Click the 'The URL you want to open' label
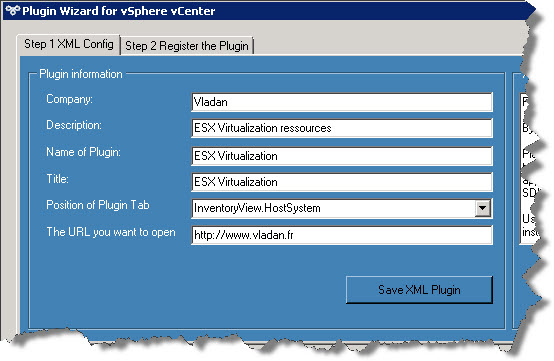Image resolution: width=554 pixels, height=361 pixels. click(x=111, y=232)
